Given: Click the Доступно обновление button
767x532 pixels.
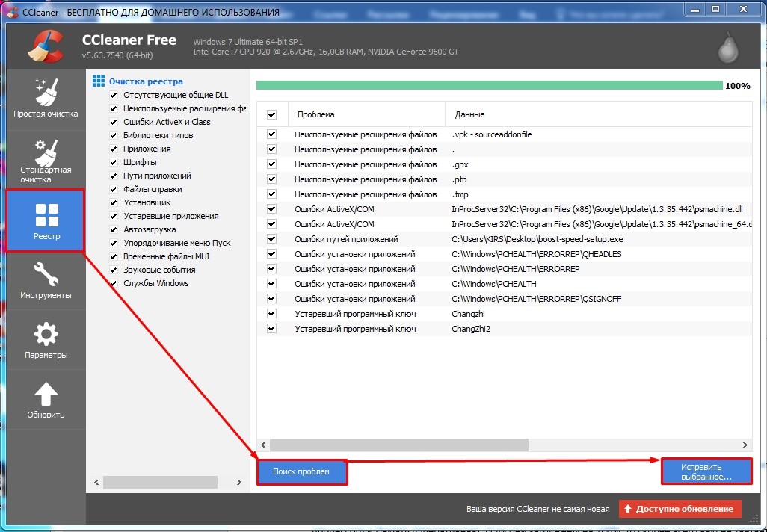Looking at the screenshot, I should tap(680, 509).
